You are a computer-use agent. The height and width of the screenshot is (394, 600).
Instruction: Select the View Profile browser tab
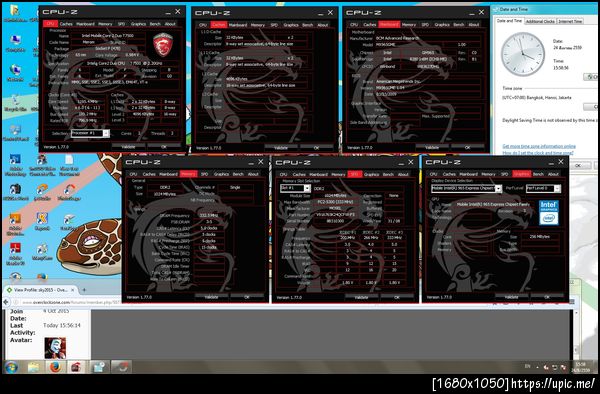[x=41, y=290]
